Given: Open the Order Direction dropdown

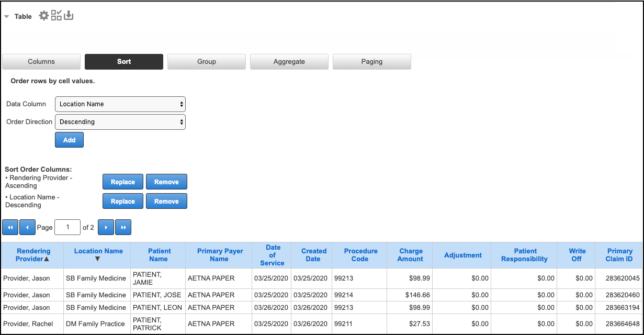Looking at the screenshot, I should [x=120, y=122].
